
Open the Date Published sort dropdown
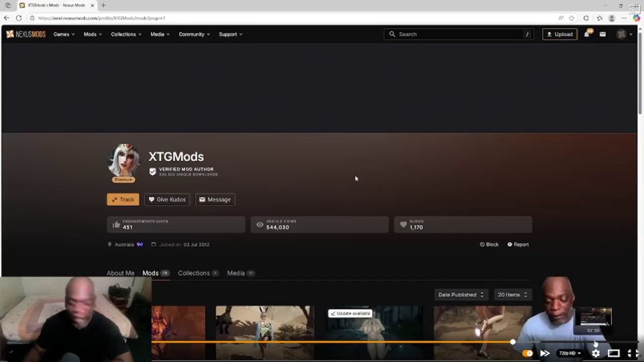click(x=461, y=295)
